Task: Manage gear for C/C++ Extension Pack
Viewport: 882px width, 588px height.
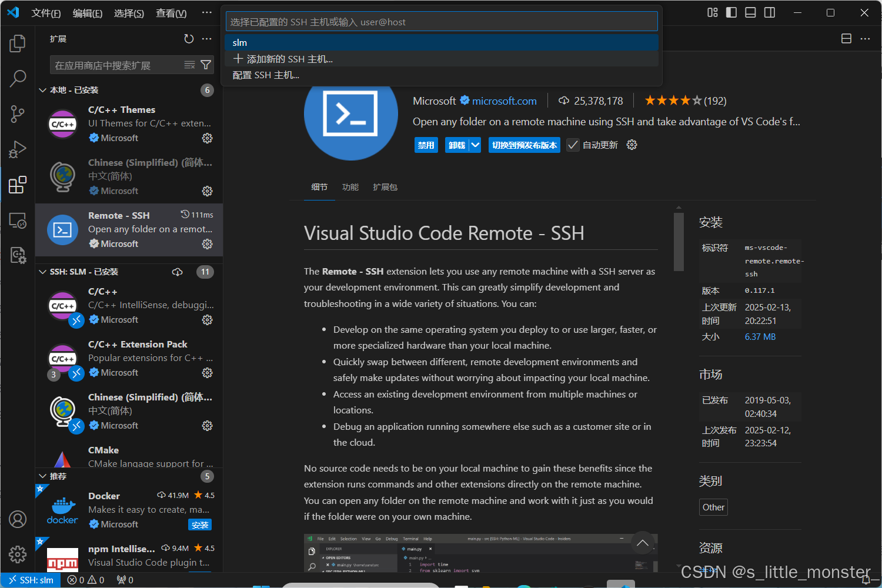Action: coord(207,373)
